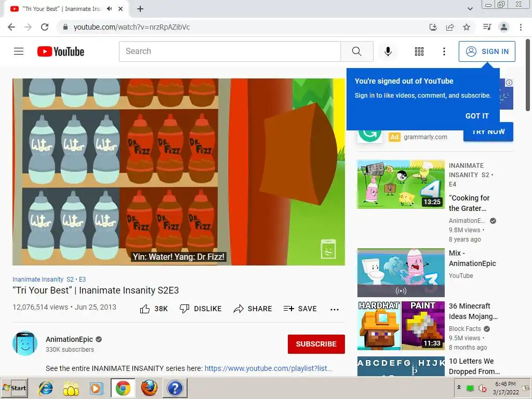Open Firefox from the taskbar
The height and width of the screenshot is (399, 532).
tap(149, 388)
